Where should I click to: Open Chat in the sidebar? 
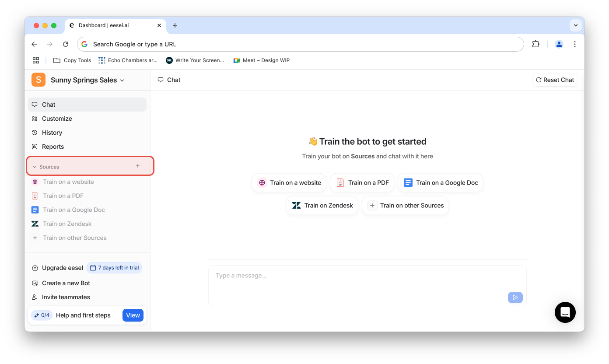[87, 105]
